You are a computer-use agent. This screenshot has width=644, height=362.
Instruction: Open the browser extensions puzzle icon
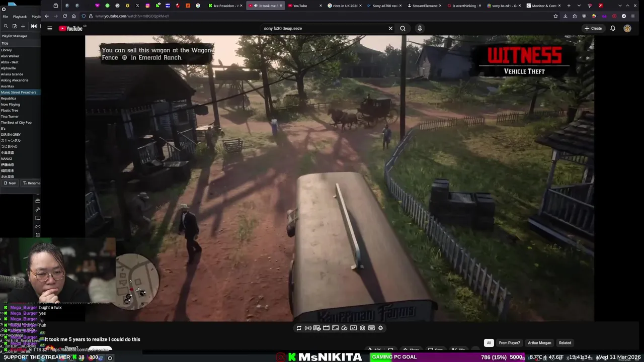click(575, 16)
